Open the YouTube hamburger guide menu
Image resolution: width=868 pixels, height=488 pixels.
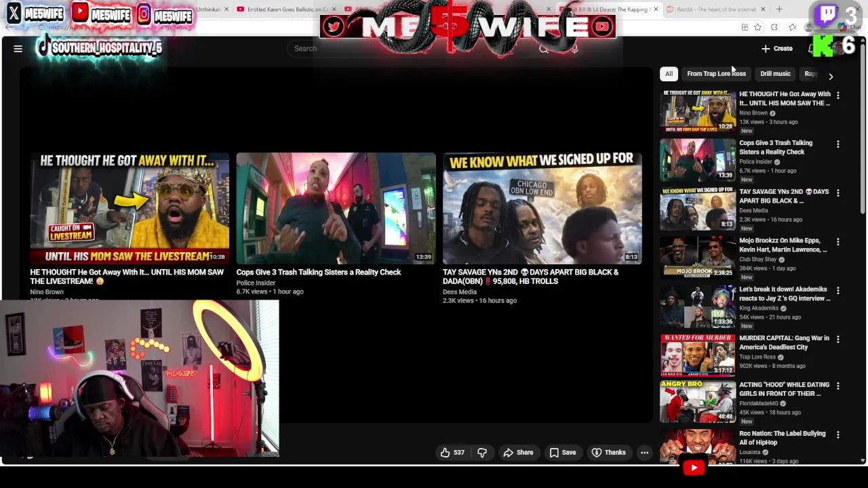18,49
